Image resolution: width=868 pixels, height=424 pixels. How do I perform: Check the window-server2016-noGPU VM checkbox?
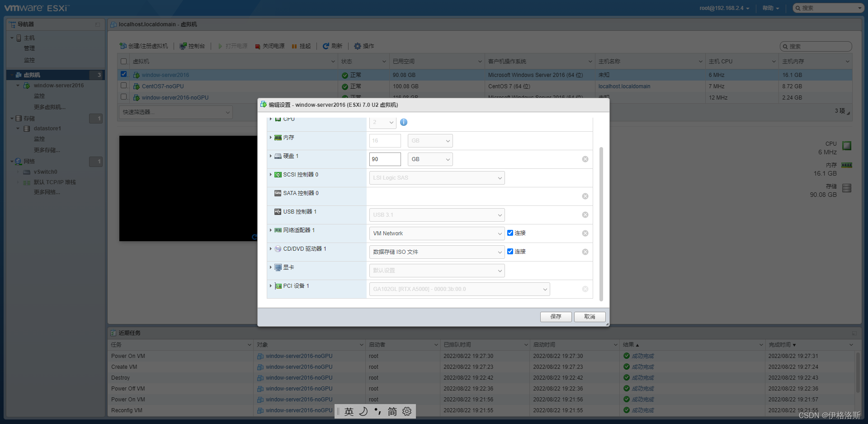pyautogui.click(x=123, y=96)
